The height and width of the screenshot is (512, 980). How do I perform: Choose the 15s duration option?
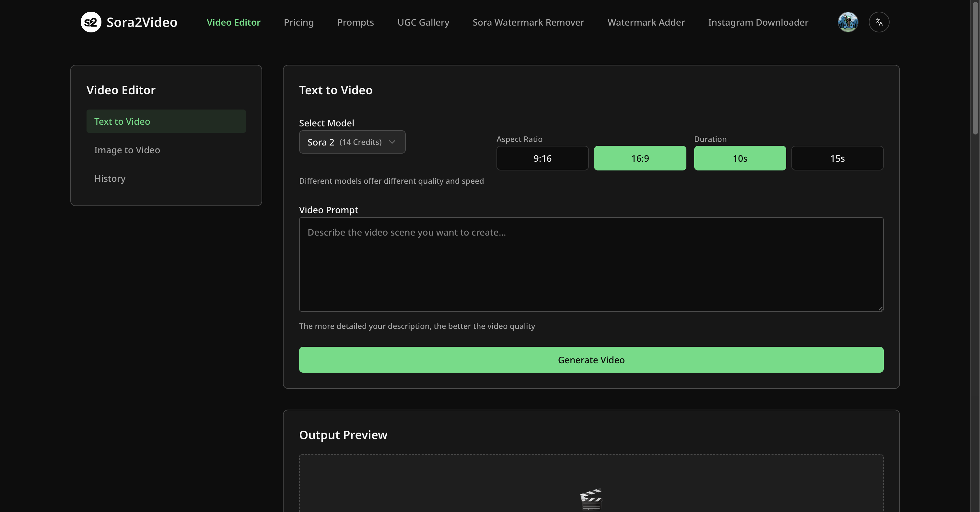tap(837, 158)
